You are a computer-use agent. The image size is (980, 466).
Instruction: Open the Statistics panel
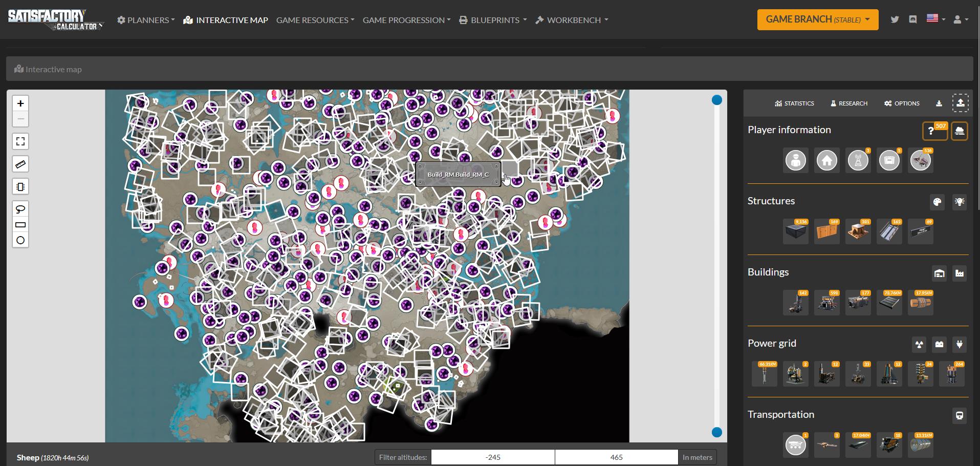point(794,103)
